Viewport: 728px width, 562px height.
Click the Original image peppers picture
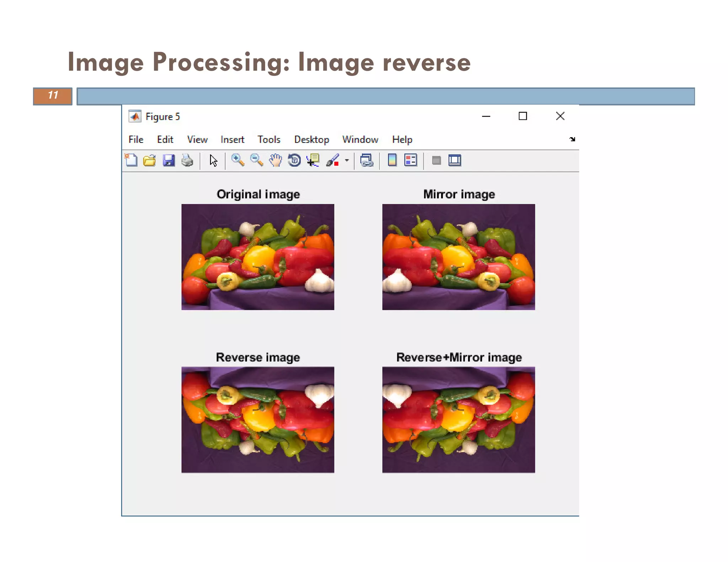click(x=258, y=257)
